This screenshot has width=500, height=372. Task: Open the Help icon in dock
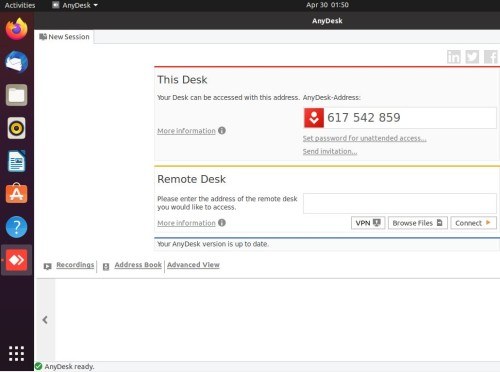(16, 227)
